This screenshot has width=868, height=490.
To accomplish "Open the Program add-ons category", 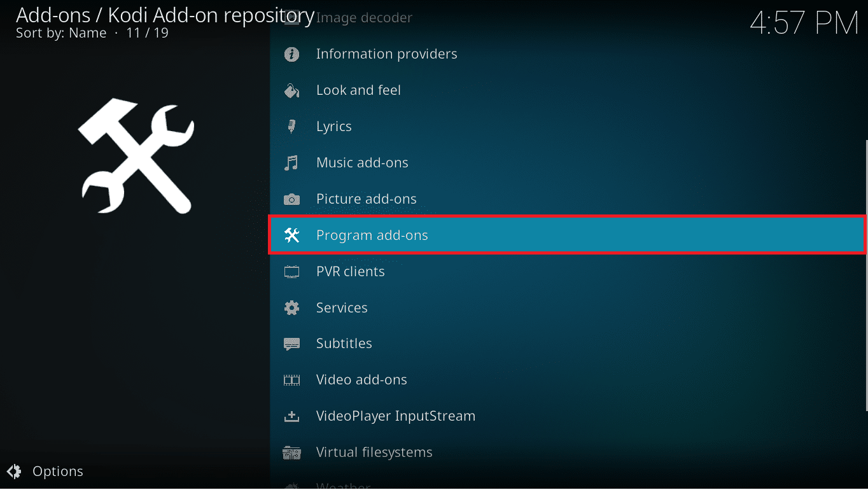I will (372, 235).
